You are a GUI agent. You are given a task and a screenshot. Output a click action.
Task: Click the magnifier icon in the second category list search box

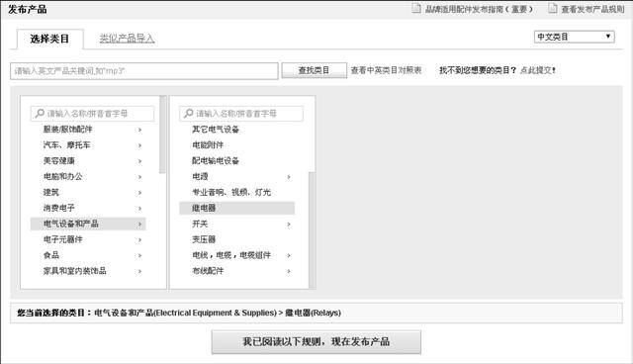[x=189, y=114]
